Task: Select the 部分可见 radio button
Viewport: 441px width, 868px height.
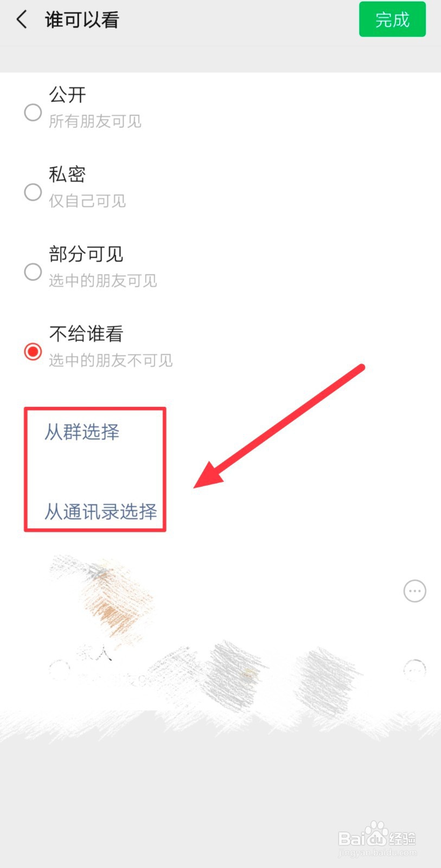Action: (x=33, y=272)
